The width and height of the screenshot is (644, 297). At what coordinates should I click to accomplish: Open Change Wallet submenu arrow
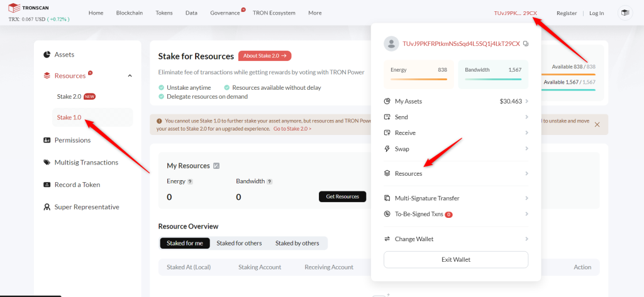click(x=526, y=239)
